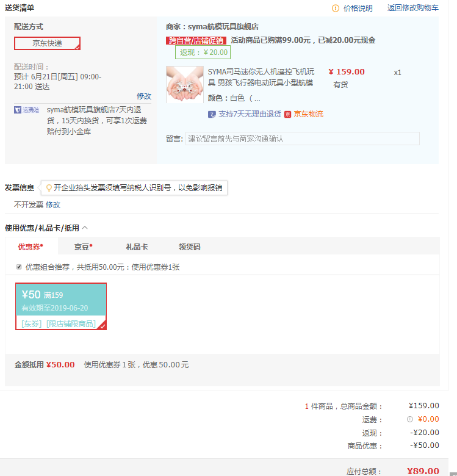This screenshot has height=476, width=457.
Task: Open the 价格说明 link
Action: (x=358, y=8)
